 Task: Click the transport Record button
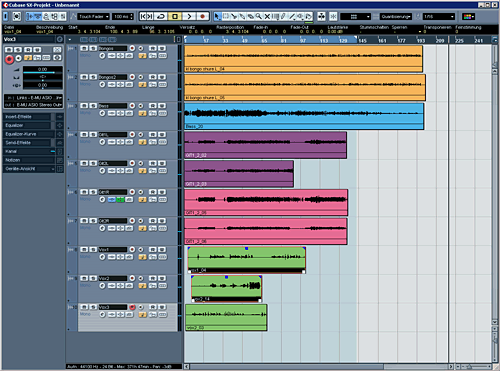click(x=202, y=16)
